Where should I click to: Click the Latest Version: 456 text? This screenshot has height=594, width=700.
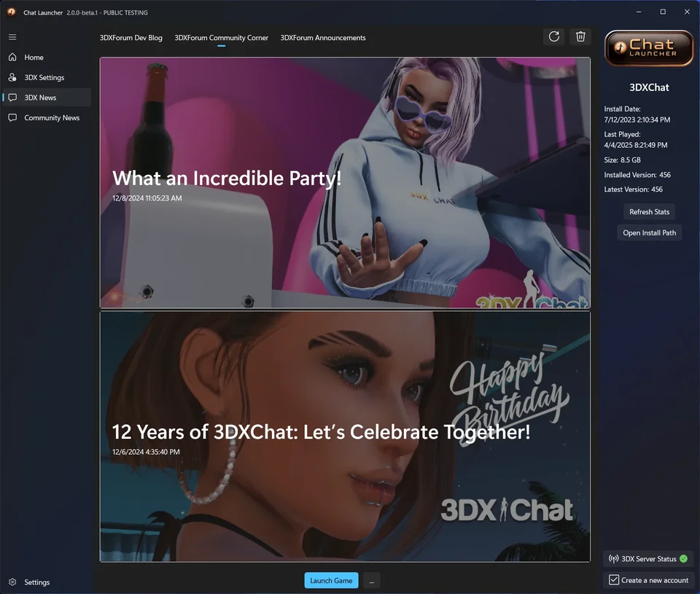tap(633, 189)
